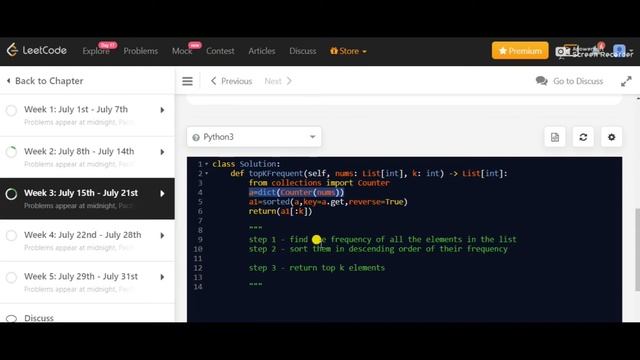Click highlighted a=dict(Counter(nums)) code line
This screenshot has height=360, width=640.
tap(296, 192)
